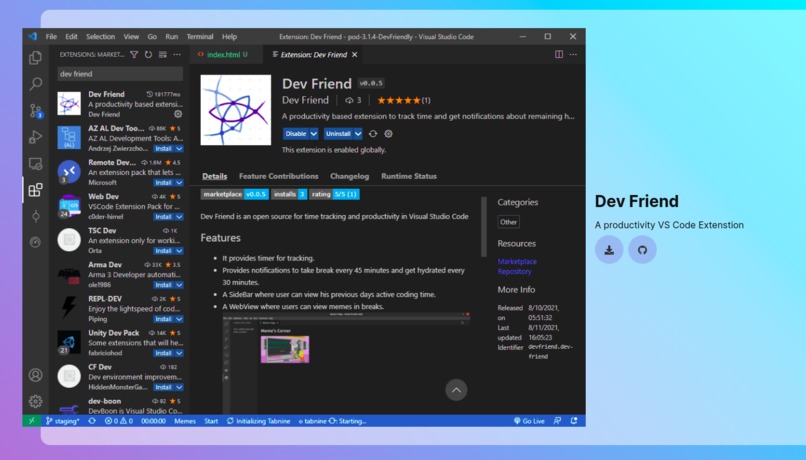The image size is (806, 460).
Task: Filter extensions with the funnel icon
Action: click(x=134, y=54)
